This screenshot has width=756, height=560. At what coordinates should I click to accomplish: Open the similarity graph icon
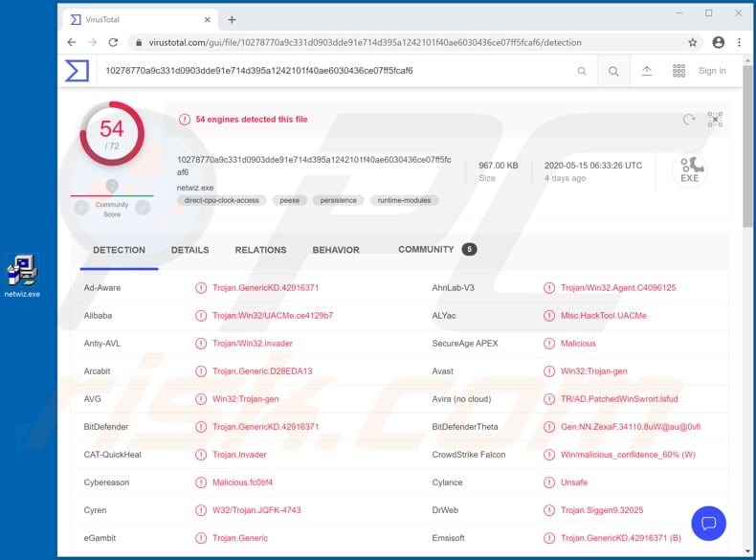pyautogui.click(x=715, y=119)
